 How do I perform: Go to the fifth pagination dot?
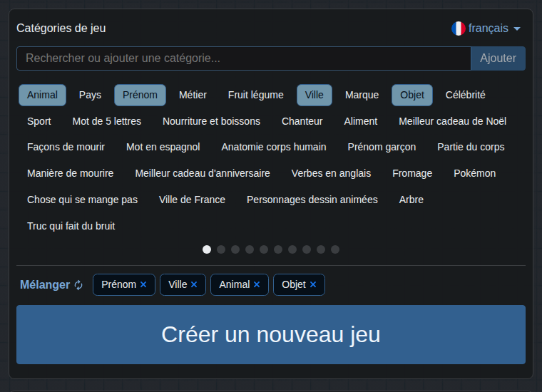[264, 249]
